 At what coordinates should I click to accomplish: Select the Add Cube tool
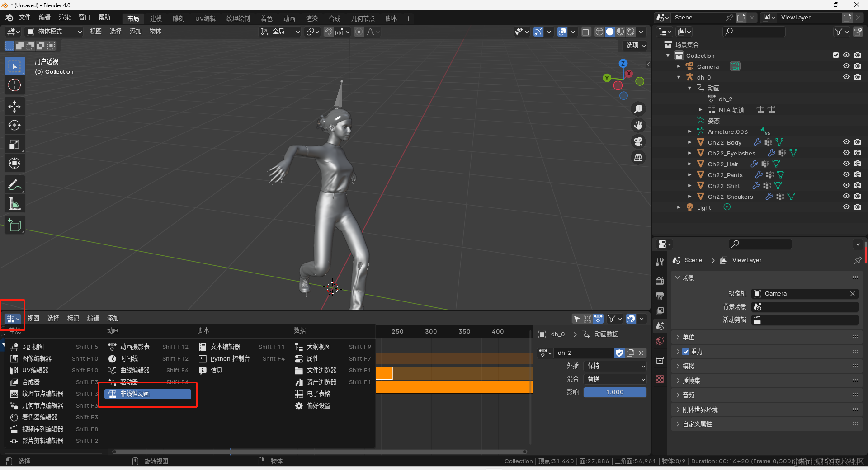(14, 225)
